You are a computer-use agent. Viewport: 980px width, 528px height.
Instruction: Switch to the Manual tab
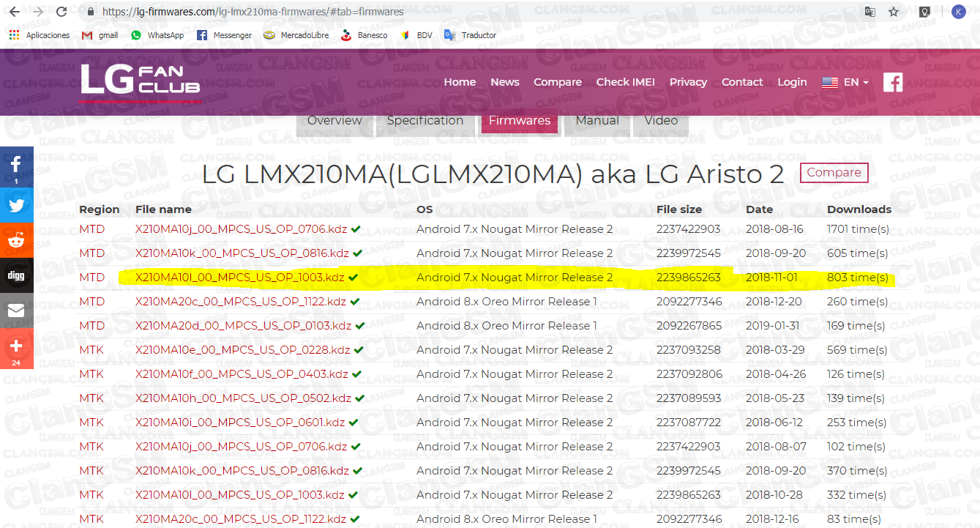pos(597,122)
